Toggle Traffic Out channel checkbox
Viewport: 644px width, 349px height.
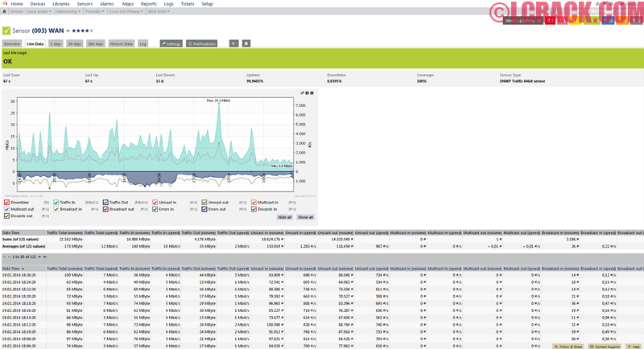[x=105, y=203]
